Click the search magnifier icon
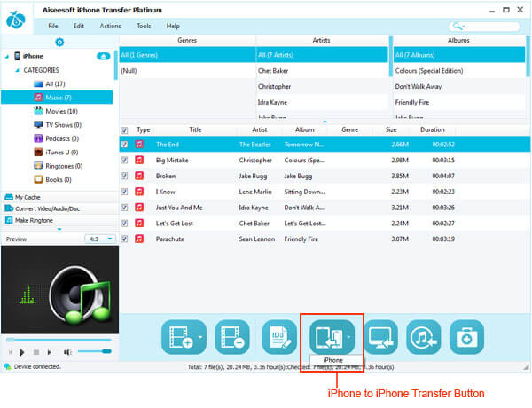532x408 pixels. tap(457, 26)
